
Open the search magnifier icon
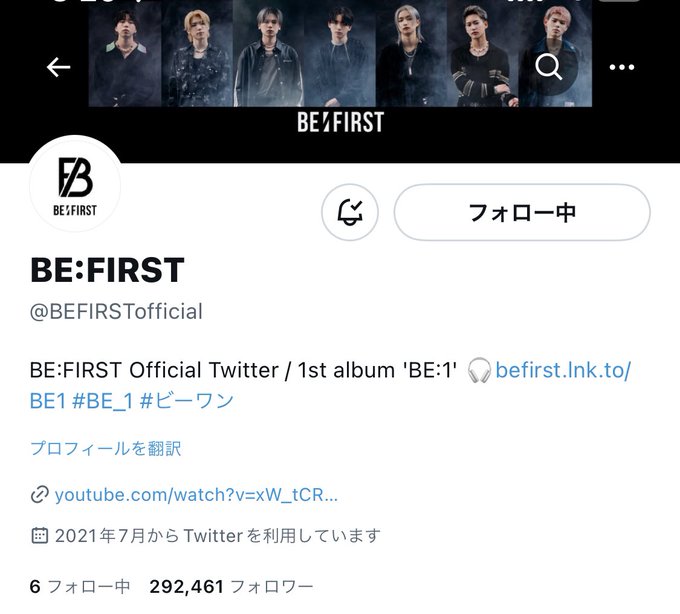[x=549, y=67]
